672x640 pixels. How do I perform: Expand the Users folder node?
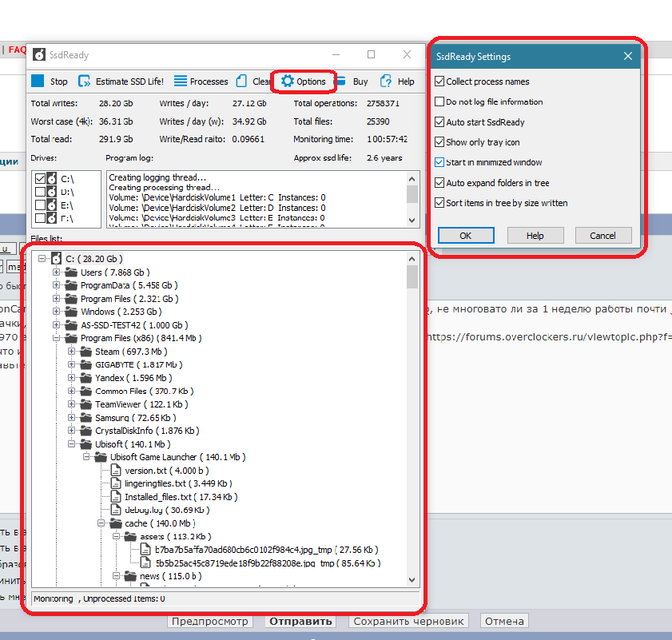(x=56, y=272)
